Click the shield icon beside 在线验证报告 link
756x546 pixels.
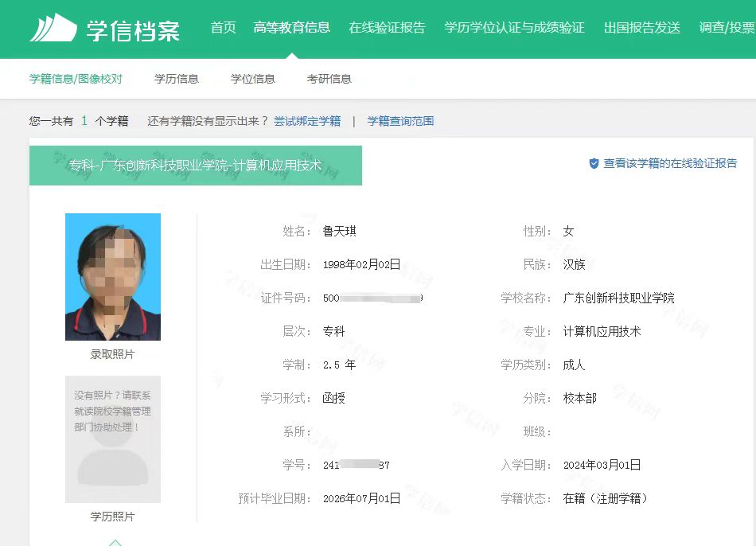click(594, 163)
